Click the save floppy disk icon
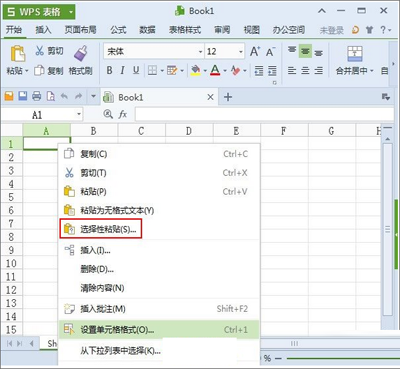The height and width of the screenshot is (369, 400). [23, 96]
